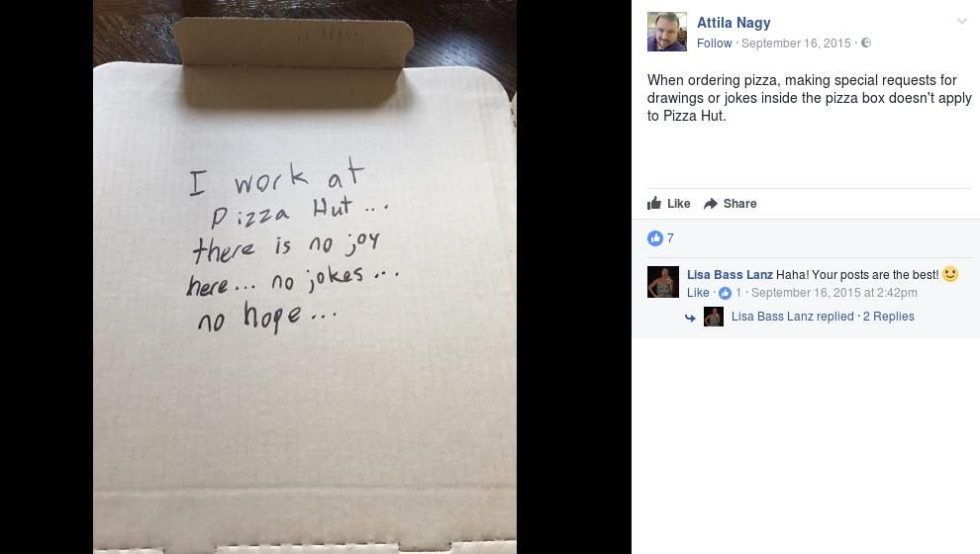Click the pizza box photo
This screenshot has width=980, height=554.
coord(304,277)
